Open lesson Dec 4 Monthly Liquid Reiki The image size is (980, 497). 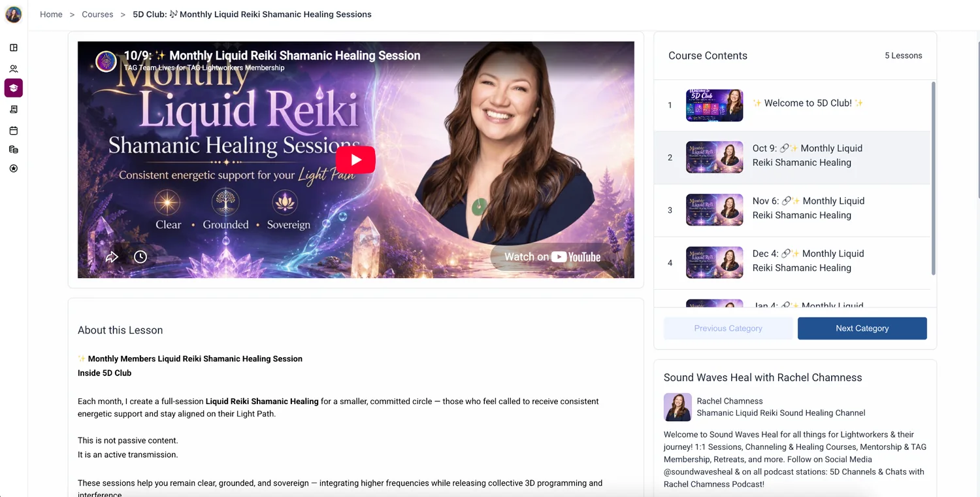pos(792,263)
